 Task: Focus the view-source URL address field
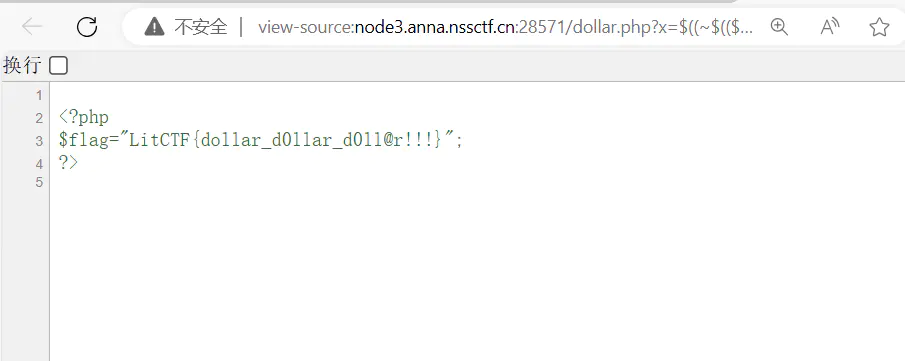[x=505, y=27]
